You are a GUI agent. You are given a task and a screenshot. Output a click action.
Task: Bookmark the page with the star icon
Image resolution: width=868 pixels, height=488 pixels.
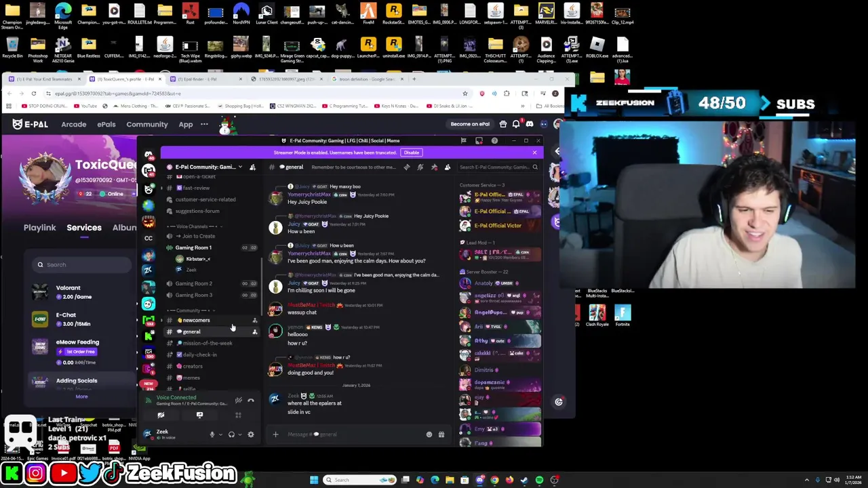point(465,94)
